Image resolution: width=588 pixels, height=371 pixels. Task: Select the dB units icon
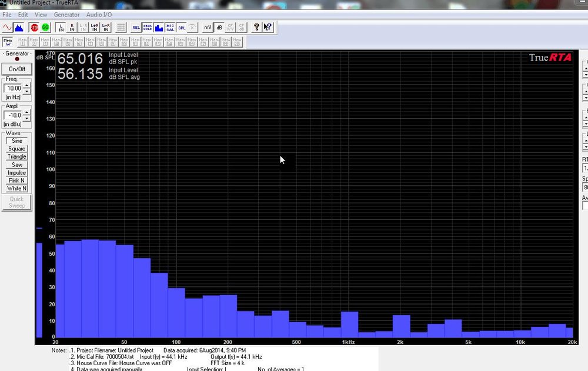coord(219,28)
